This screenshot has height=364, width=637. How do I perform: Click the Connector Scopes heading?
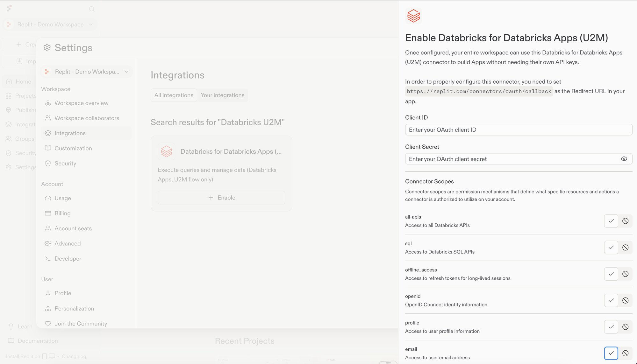pyautogui.click(x=429, y=181)
